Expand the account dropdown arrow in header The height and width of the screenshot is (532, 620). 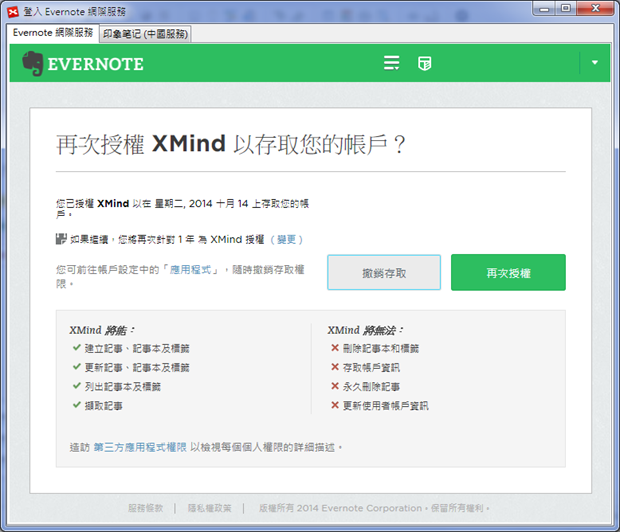pos(595,62)
